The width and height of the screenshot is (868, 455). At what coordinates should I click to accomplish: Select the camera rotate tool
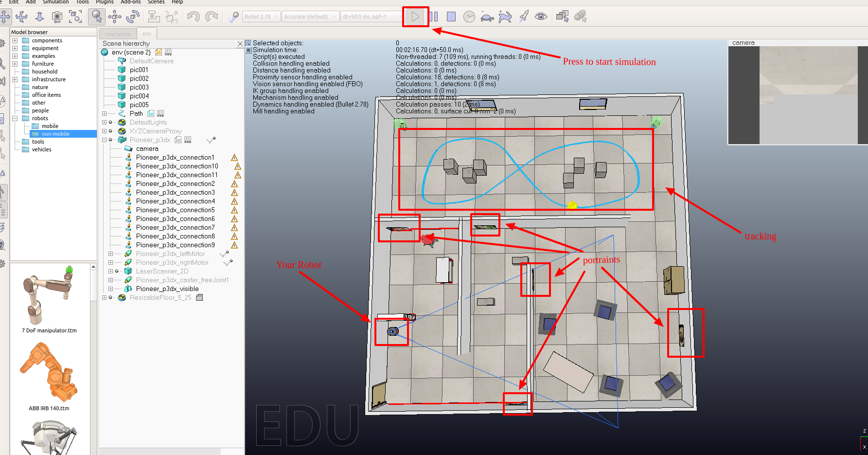point(21,17)
